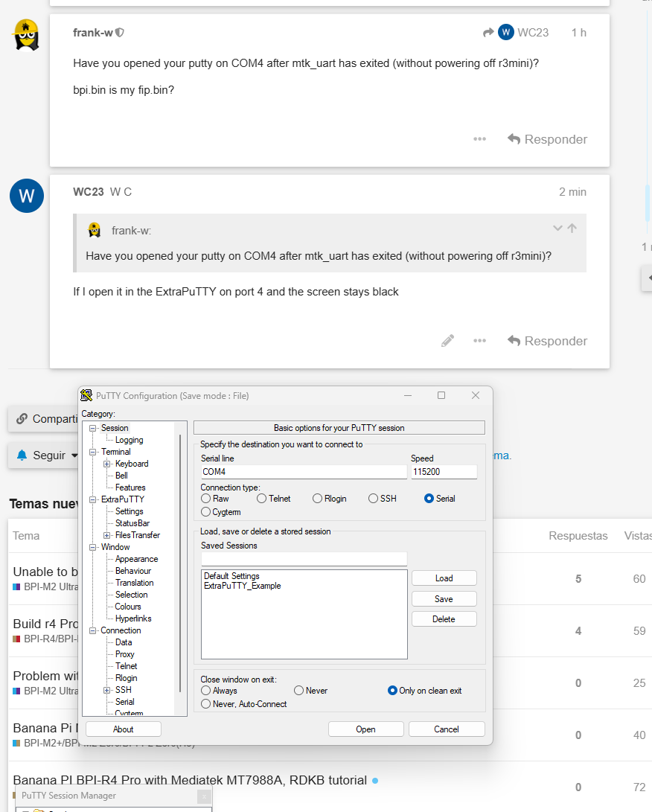This screenshot has height=812, width=652.
Task: Expand the FilesTransfer tree node
Action: pyautogui.click(x=107, y=535)
